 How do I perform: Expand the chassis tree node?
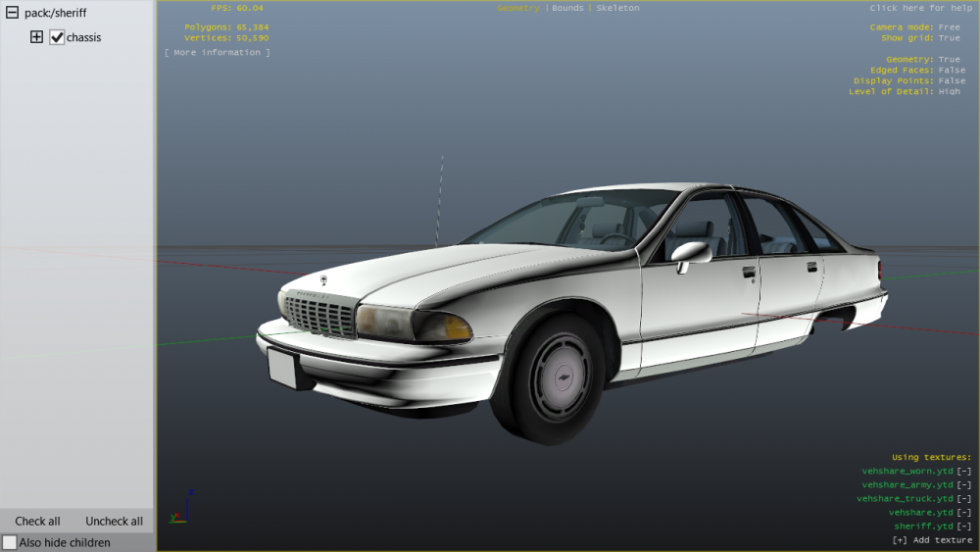click(x=37, y=37)
